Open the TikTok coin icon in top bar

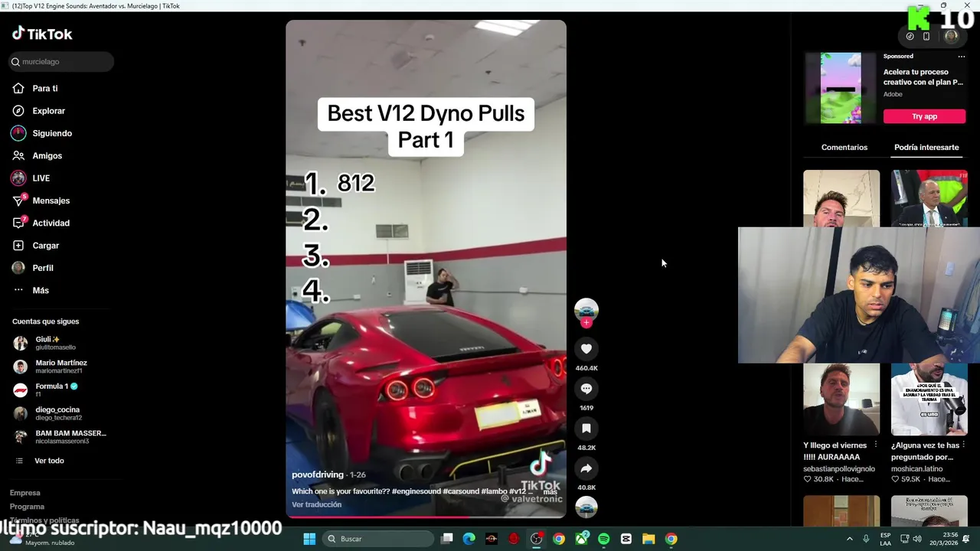(910, 36)
